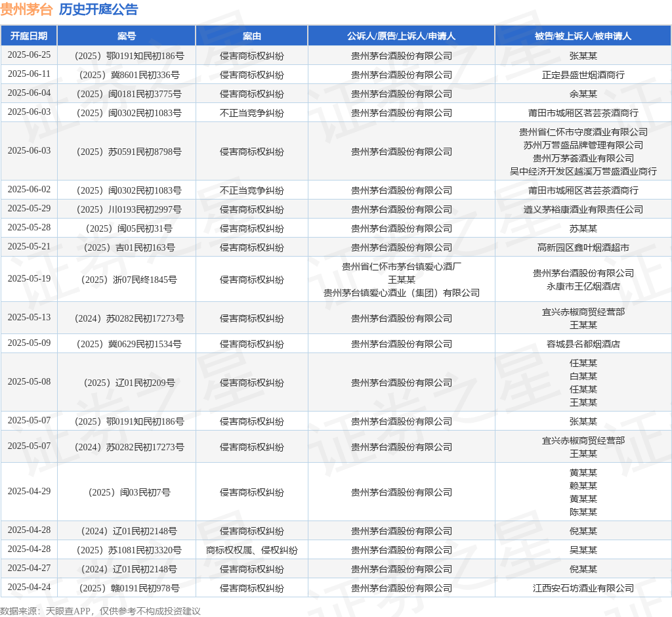Click the date 2025-05-13
Screen dimensions: 672x617
(29, 317)
